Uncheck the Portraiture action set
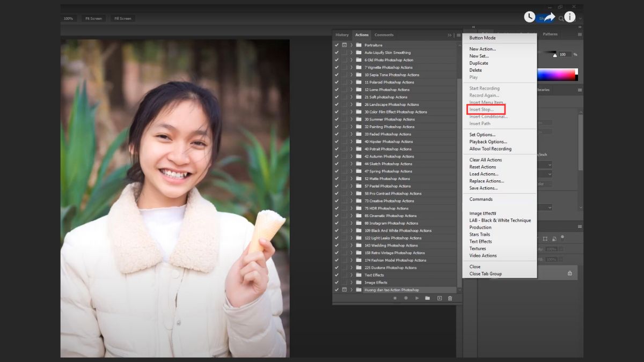Screen dimensions: 644x362 tap(336, 45)
